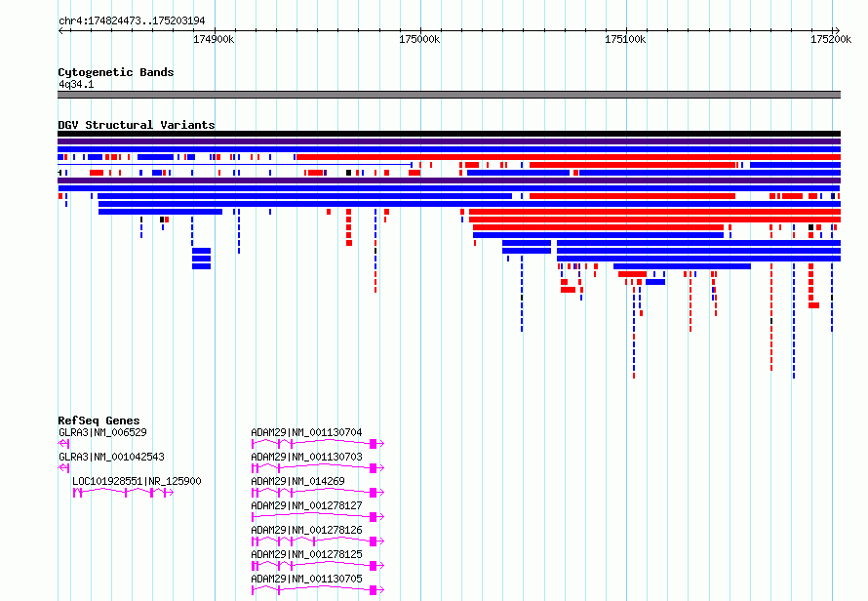Click the 4q34.1 band label
The height and width of the screenshot is (601, 868).
[x=76, y=84]
